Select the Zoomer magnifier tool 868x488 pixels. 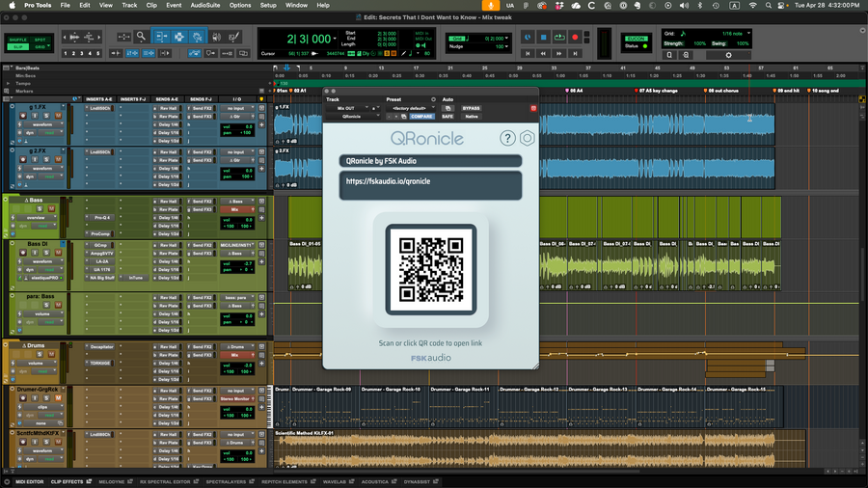(141, 37)
